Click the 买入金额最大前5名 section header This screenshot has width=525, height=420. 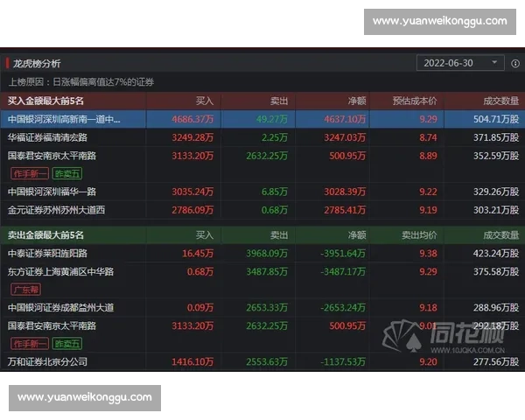point(45,101)
